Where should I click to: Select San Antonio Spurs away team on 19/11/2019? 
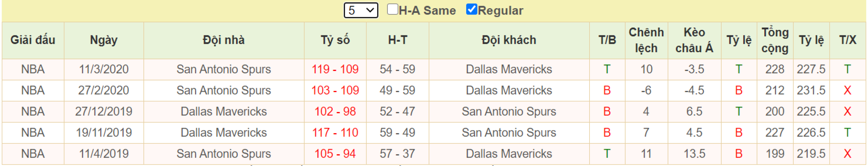[x=509, y=132]
